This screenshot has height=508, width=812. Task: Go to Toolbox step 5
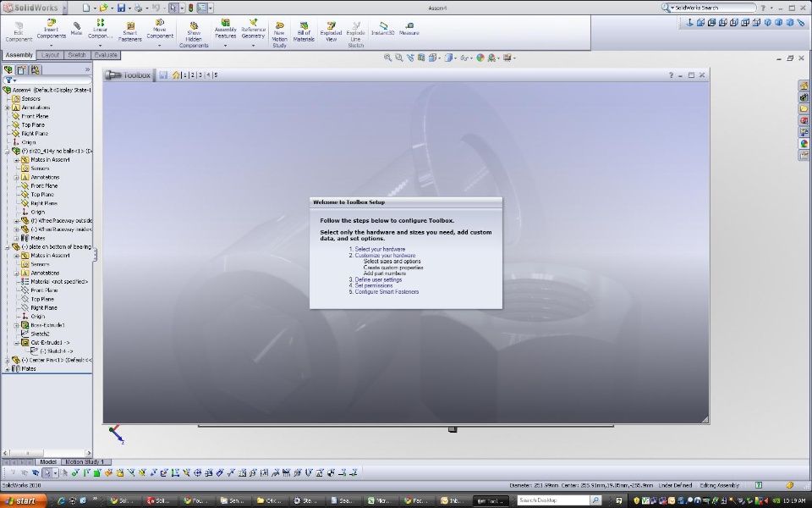point(216,75)
